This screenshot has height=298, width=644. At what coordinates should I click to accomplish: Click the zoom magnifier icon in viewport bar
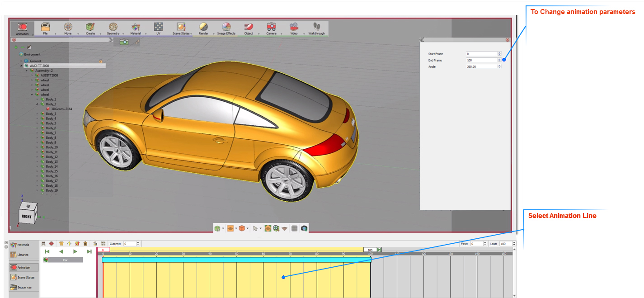pyautogui.click(x=276, y=228)
